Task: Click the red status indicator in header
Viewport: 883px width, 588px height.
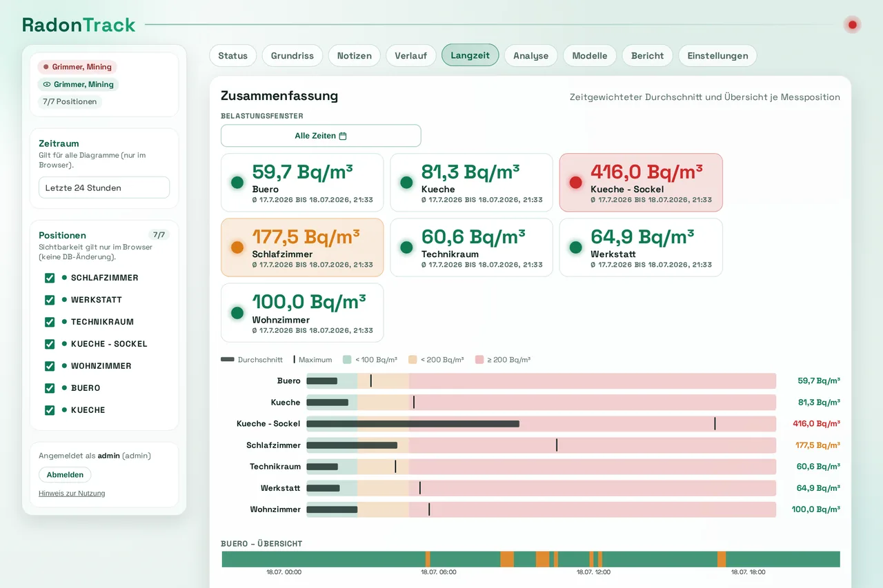Action: tap(852, 25)
